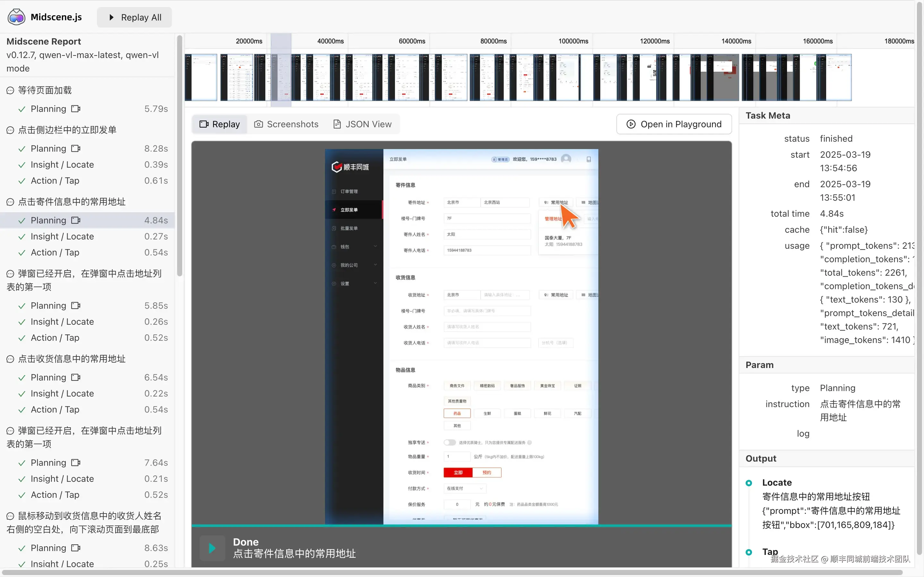
Task: Open the JSON View tab
Action: pyautogui.click(x=362, y=124)
